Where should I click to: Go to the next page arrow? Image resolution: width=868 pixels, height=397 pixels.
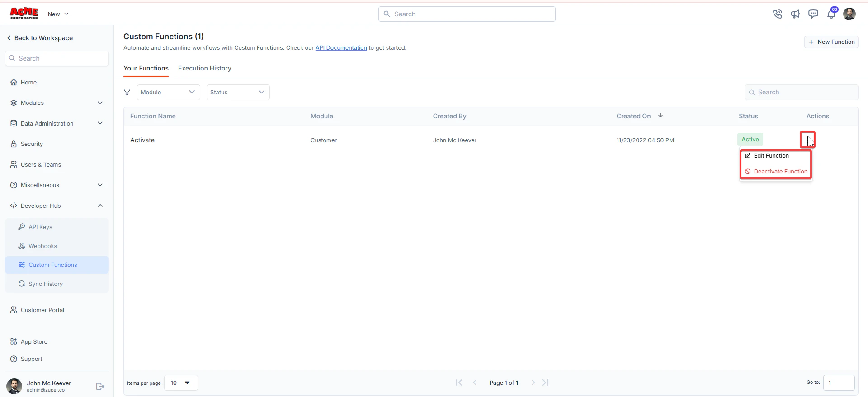(x=533, y=383)
